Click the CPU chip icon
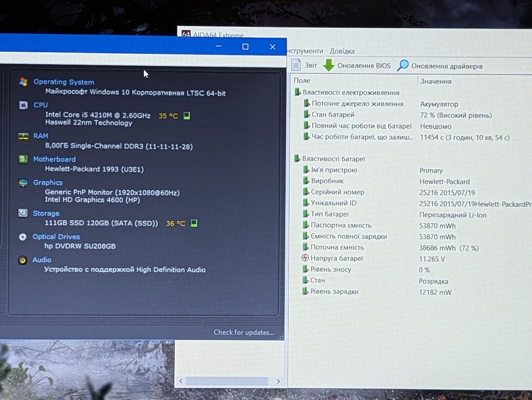This screenshot has width=532, height=400. (x=24, y=105)
